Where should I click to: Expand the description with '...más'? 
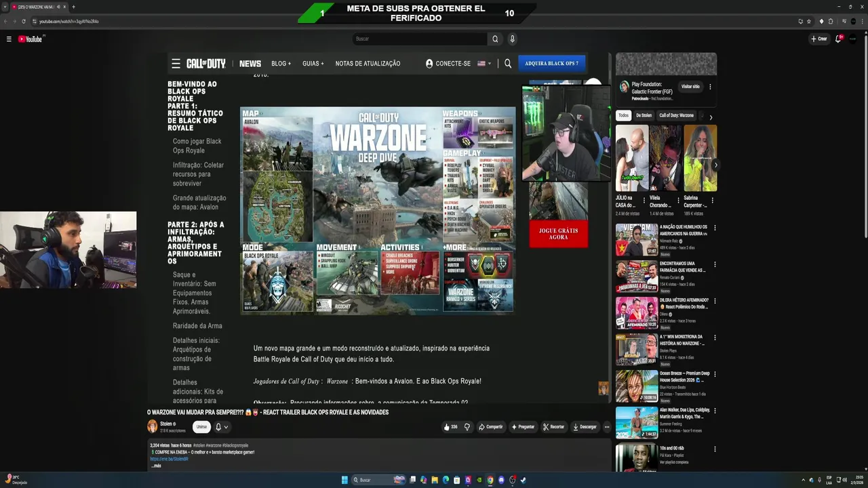156,466
